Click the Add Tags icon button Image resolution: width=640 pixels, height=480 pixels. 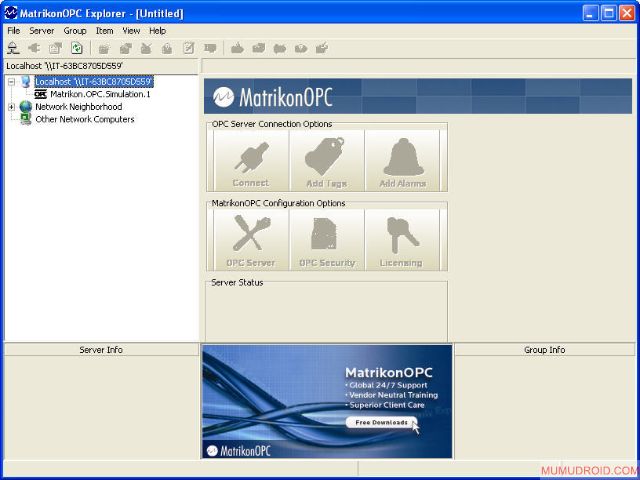(x=326, y=160)
